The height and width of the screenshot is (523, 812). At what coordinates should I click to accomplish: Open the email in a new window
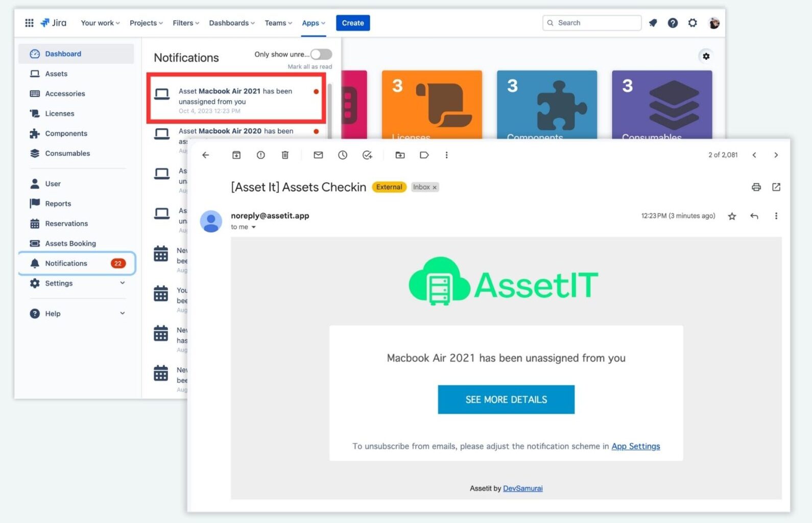click(776, 187)
